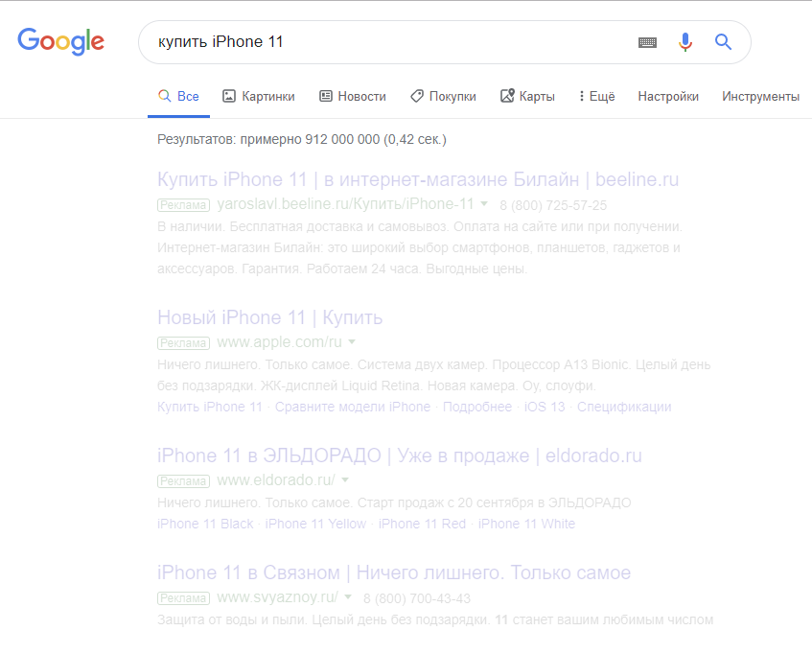This screenshot has width=812, height=654.
Task: Open the iPhone 11 Black sitelink
Action: 205,524
